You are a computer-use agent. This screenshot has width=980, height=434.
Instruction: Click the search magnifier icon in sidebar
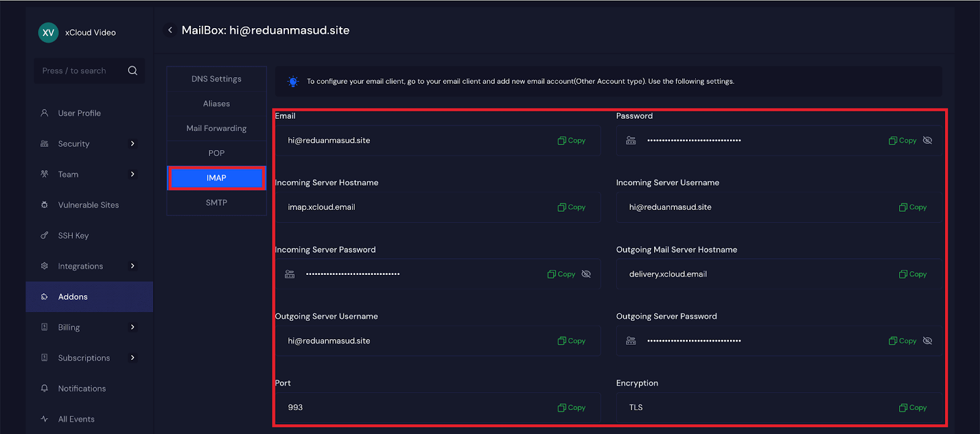[132, 71]
